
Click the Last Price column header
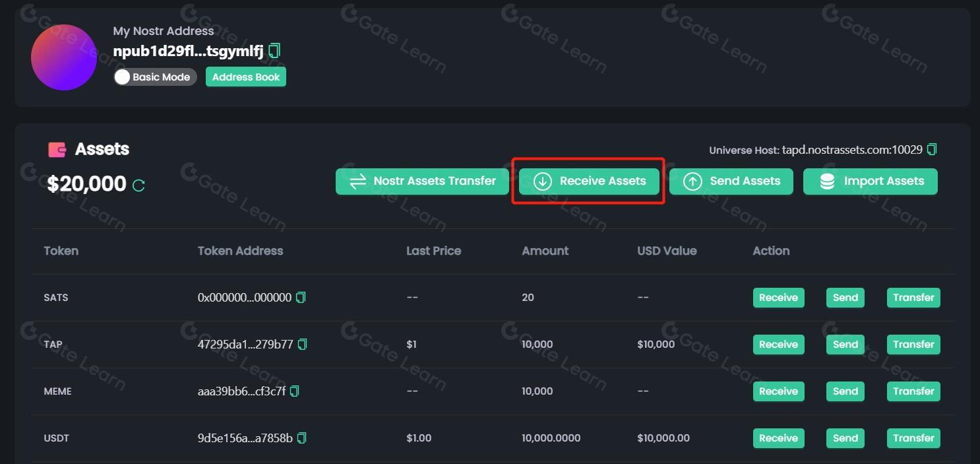pos(433,251)
